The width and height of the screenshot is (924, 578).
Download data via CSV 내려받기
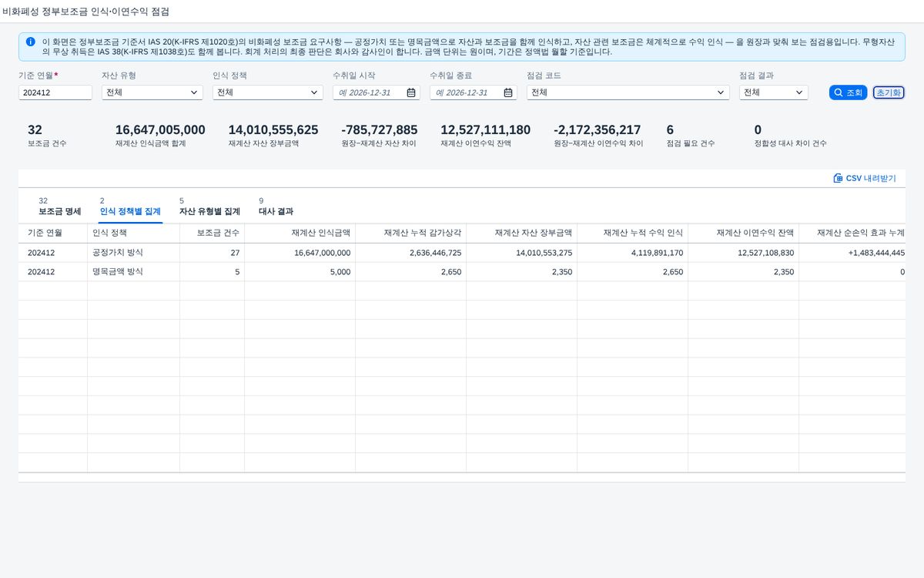tap(864, 178)
